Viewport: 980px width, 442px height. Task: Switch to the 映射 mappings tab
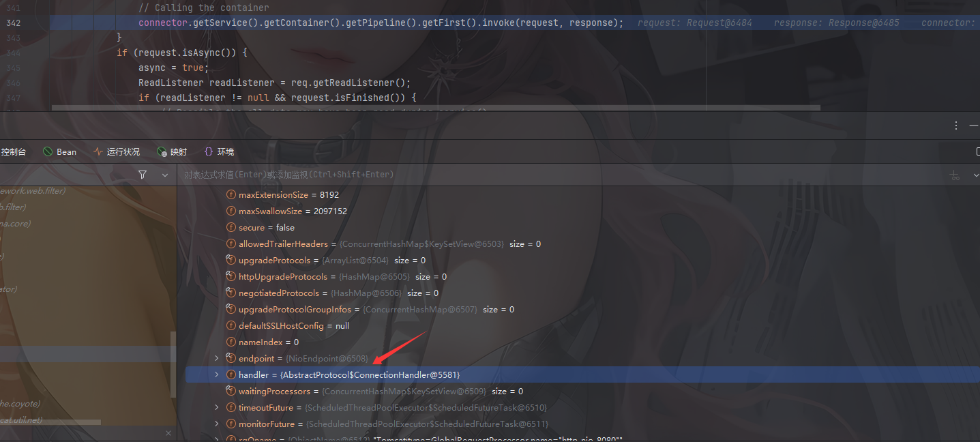[x=171, y=151]
